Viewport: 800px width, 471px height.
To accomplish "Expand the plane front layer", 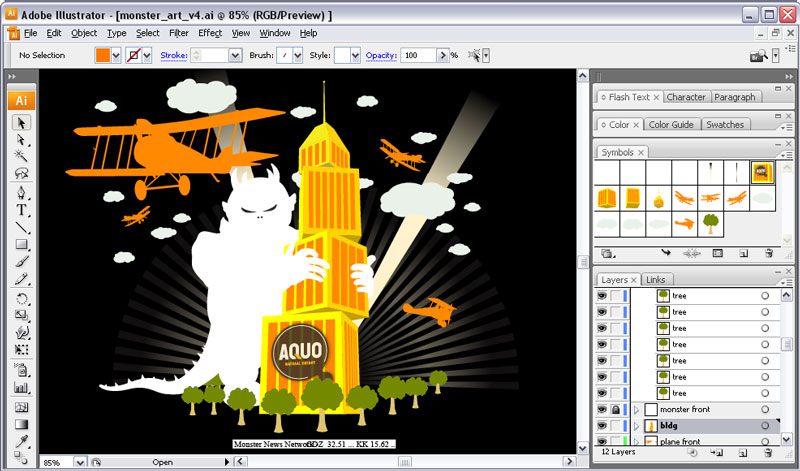I will (x=636, y=441).
